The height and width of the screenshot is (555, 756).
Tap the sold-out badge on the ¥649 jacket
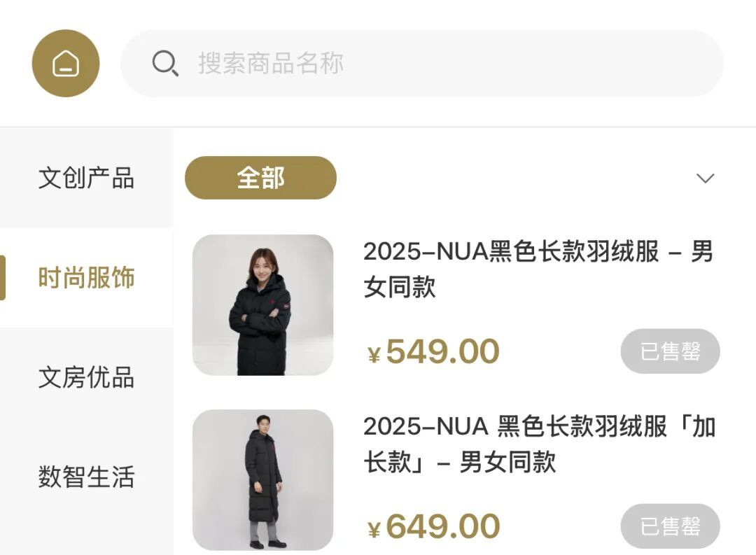pos(670,526)
